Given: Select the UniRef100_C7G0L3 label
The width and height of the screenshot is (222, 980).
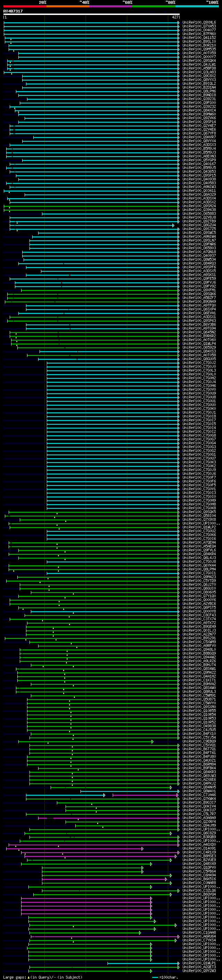Looking at the screenshot, I should (x=199, y=370).
